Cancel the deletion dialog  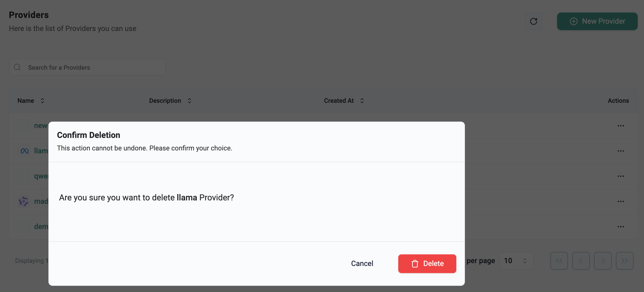[362, 263]
